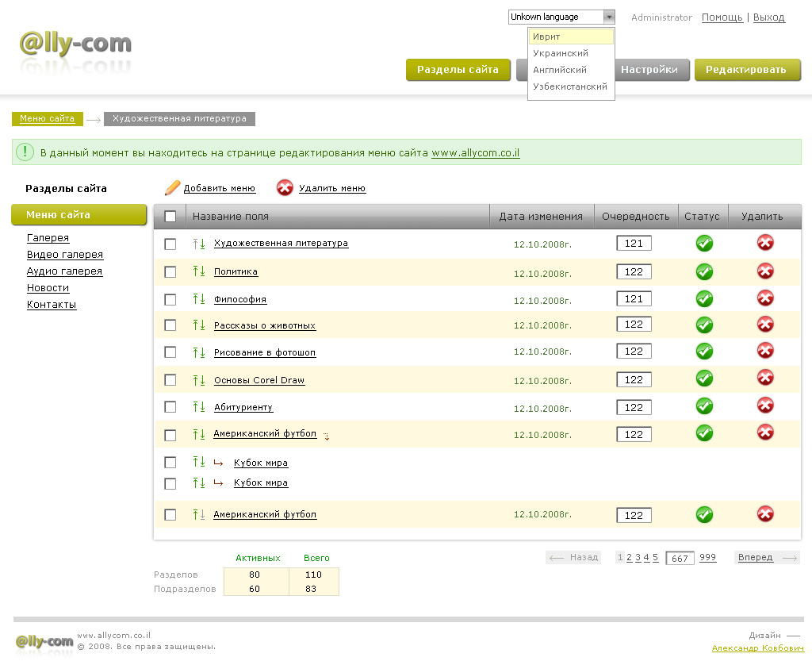Check the box for the first Кубок мира
The image size is (812, 665).
[x=170, y=463]
